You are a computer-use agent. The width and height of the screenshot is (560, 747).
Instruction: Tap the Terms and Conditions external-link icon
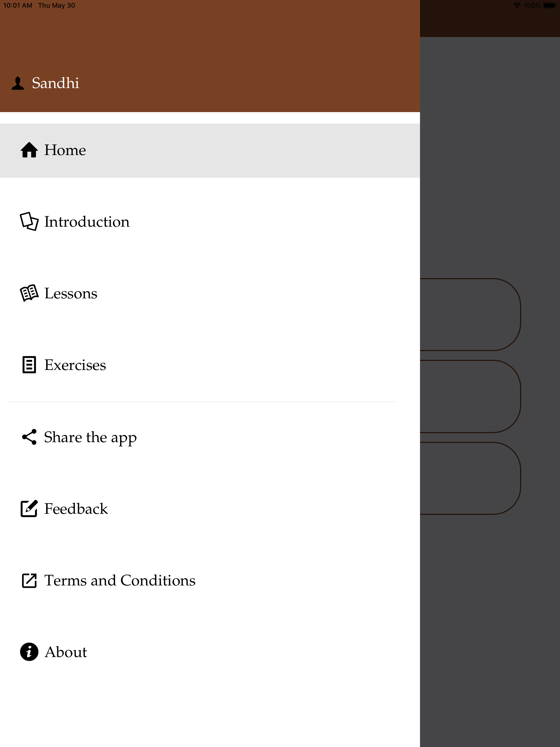tap(29, 580)
